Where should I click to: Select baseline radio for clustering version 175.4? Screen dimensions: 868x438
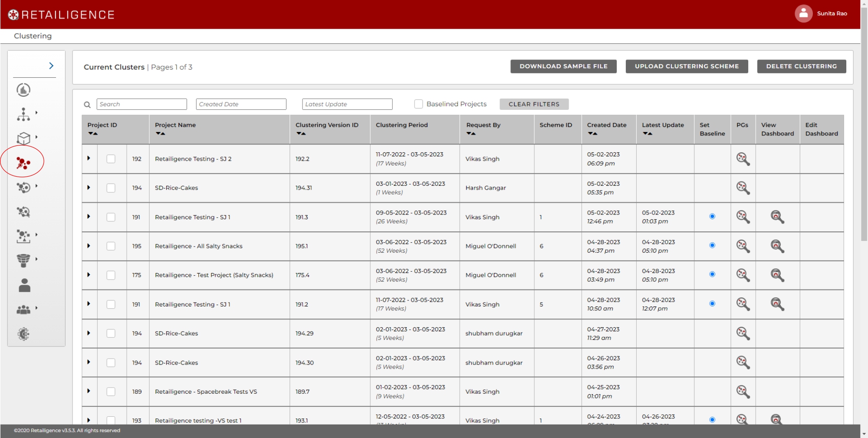(712, 274)
